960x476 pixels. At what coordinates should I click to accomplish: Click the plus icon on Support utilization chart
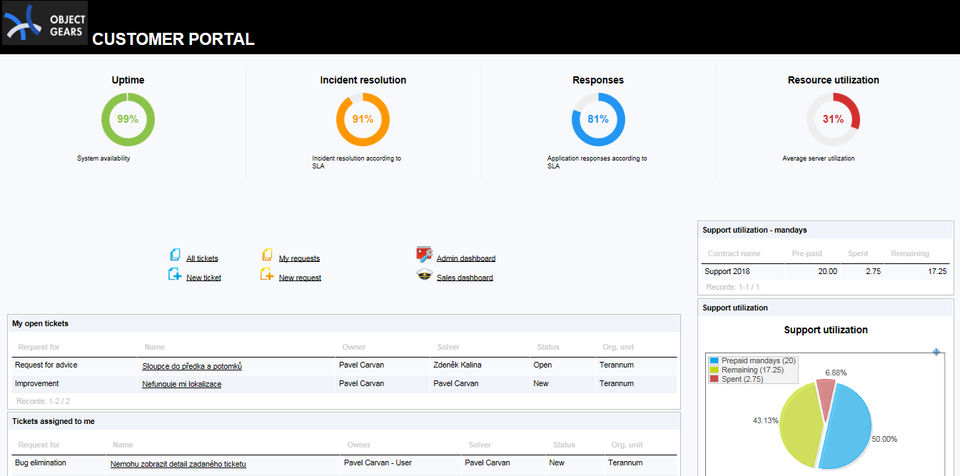coord(936,352)
